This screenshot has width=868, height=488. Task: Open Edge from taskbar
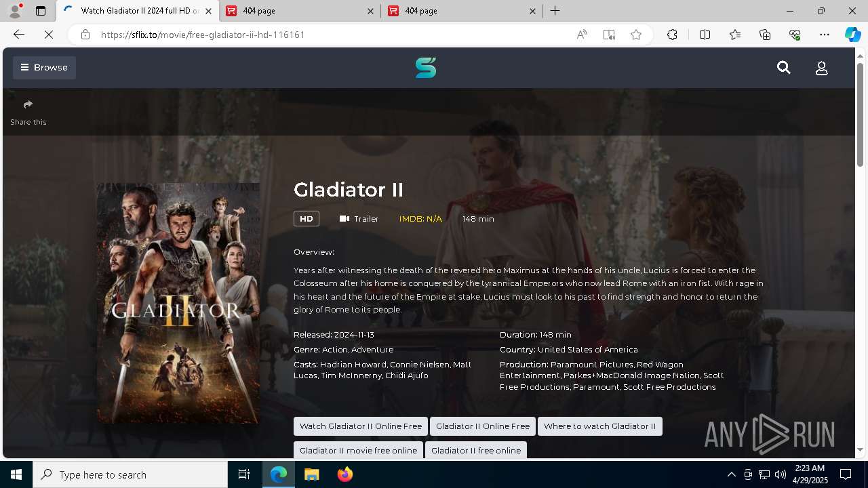pos(279,474)
